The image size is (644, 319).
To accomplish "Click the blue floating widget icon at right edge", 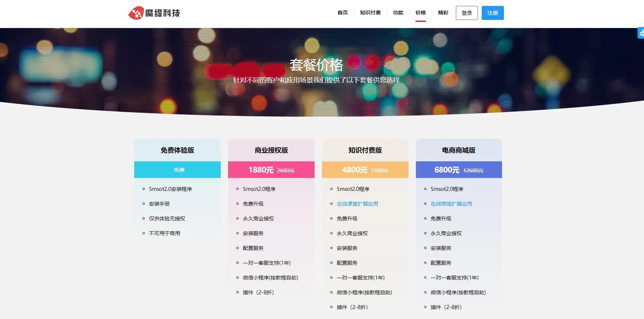I will 640,33.
